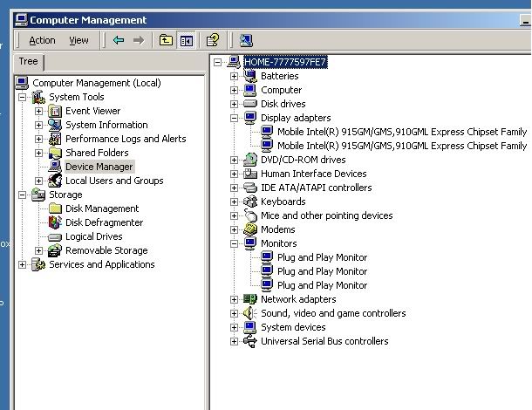Click the Shared Folders icon

tap(55, 153)
